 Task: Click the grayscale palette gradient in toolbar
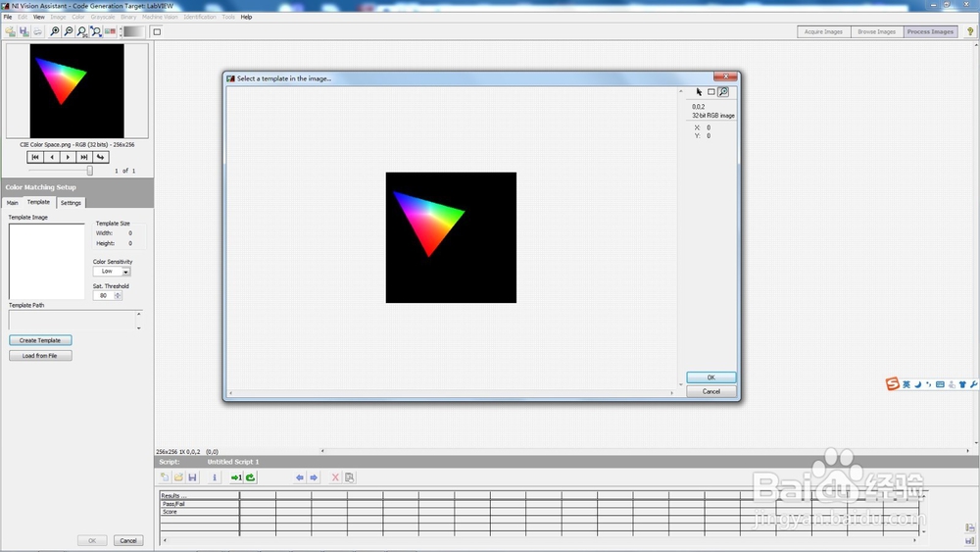[x=133, y=31]
